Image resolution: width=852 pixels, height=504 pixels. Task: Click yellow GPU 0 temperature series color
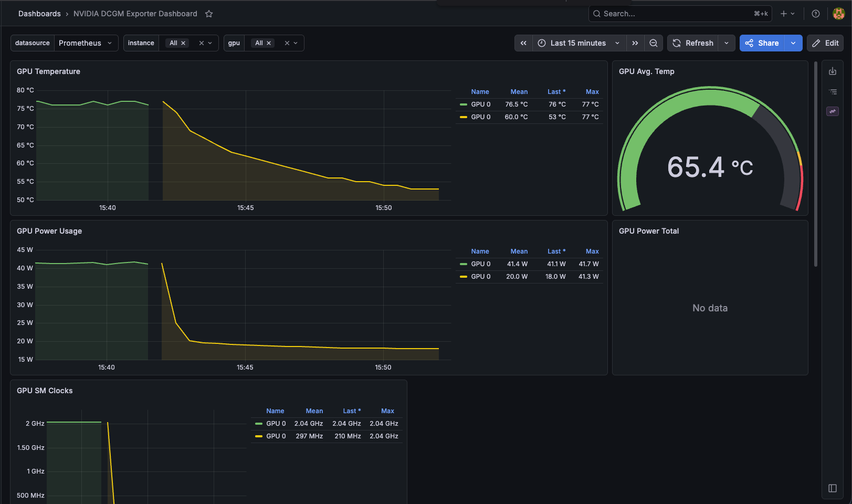[x=464, y=117]
